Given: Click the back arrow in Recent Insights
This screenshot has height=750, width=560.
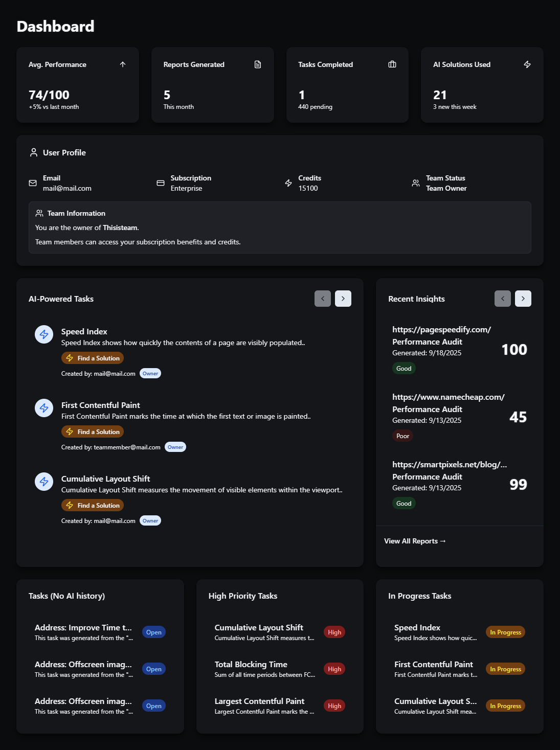Looking at the screenshot, I should pos(502,298).
